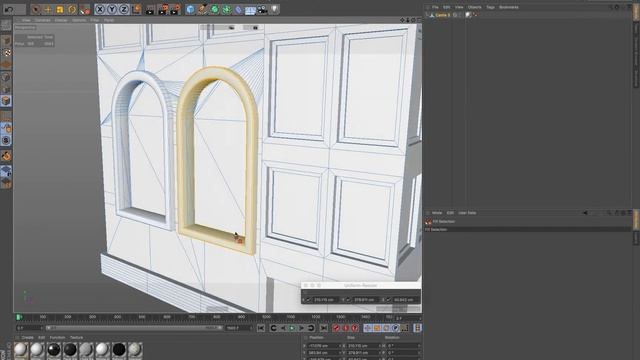Open the Spline pen tool icon
This screenshot has height=360, width=640.
click(202, 9)
